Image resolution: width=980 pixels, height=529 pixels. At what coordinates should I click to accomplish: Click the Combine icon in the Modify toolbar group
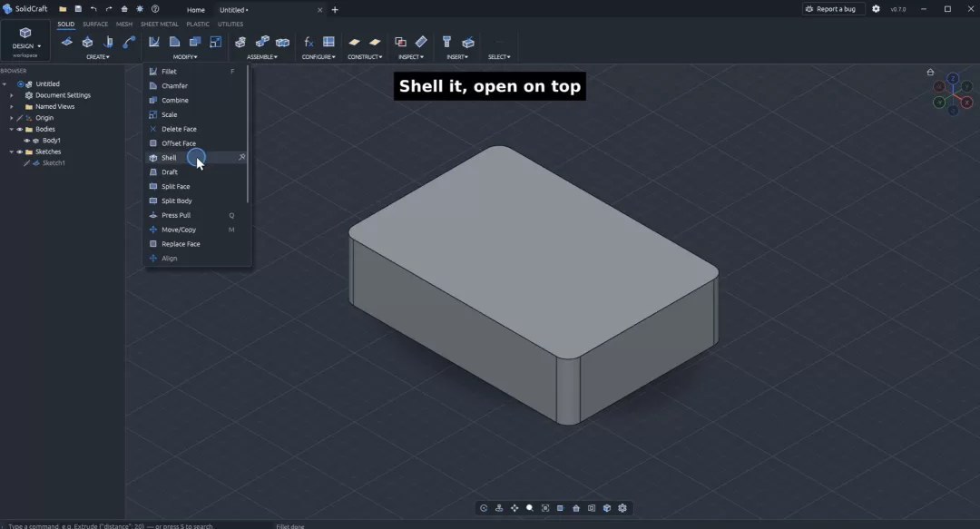point(195,42)
